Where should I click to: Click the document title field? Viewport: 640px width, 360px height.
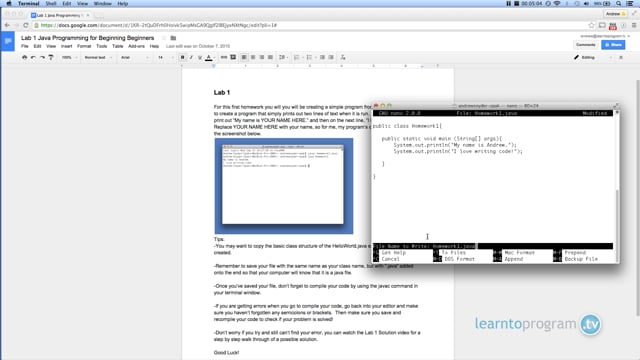pos(88,38)
